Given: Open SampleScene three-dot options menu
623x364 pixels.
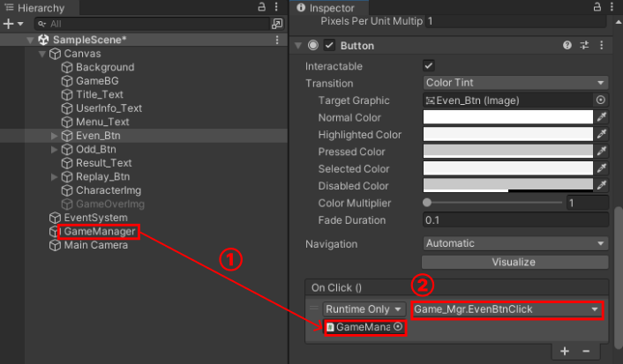Looking at the screenshot, I should pos(277,40).
